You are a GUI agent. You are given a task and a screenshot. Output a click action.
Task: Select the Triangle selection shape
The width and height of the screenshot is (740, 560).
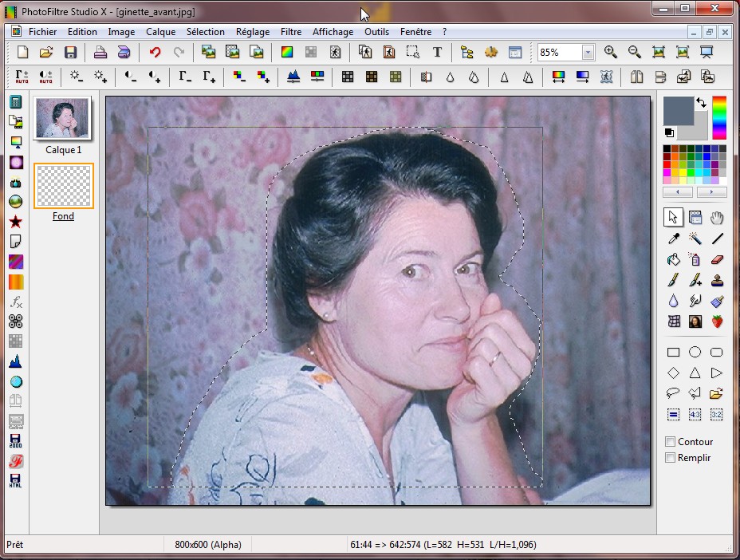coord(695,373)
